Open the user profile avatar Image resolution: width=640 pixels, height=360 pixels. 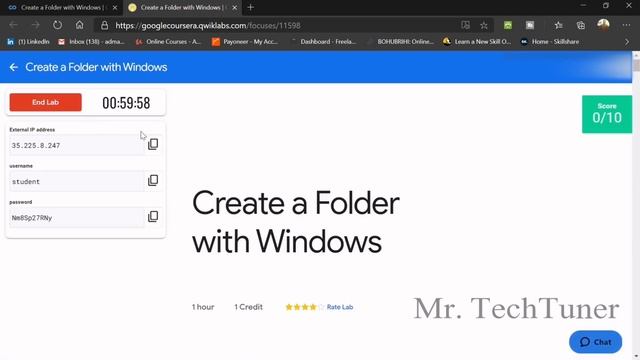[603, 24]
